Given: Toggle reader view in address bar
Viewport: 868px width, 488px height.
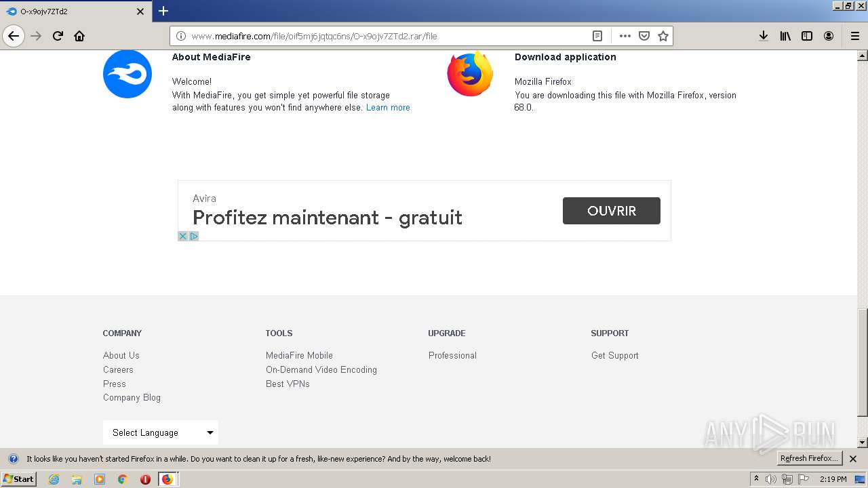Looking at the screenshot, I should pos(597,36).
